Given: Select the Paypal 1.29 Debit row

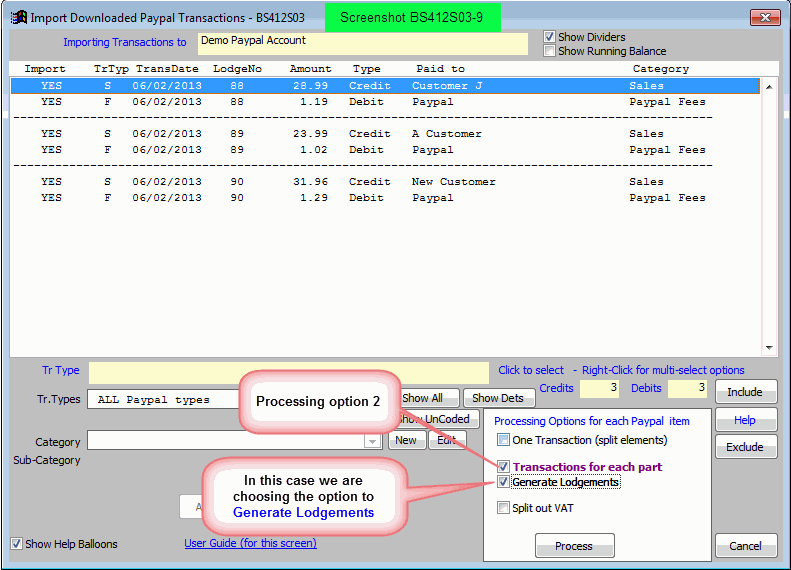Looking at the screenshot, I should 385,198.
